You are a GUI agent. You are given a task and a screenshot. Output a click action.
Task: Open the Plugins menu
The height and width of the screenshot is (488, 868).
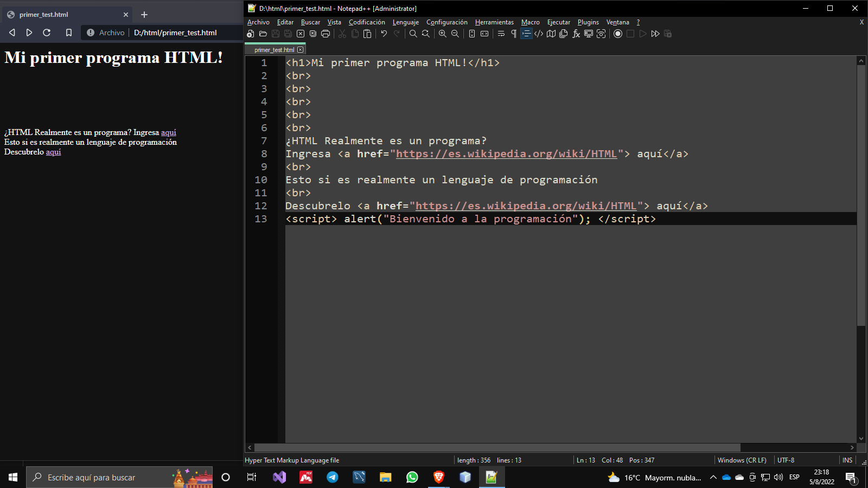[588, 22]
